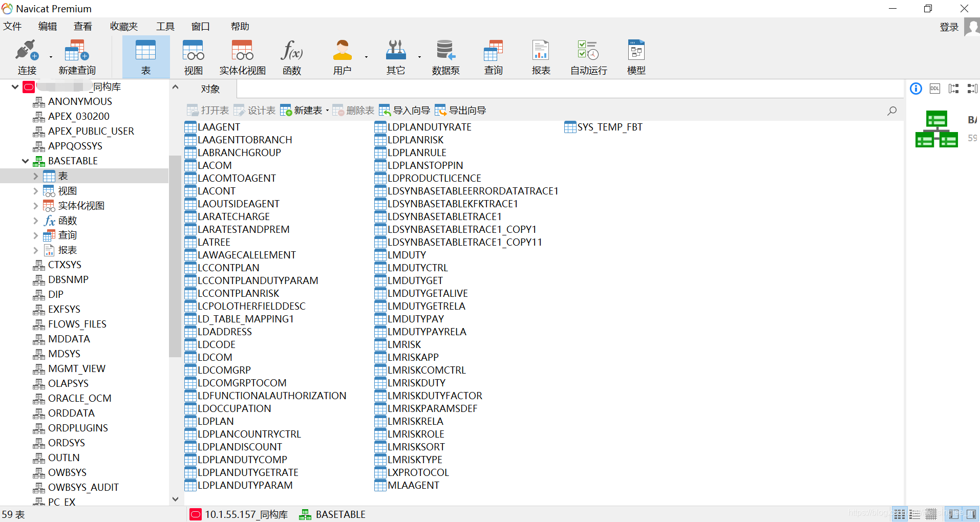The width and height of the screenshot is (980, 522).
Task: Click the 登录 login link
Action: click(949, 27)
